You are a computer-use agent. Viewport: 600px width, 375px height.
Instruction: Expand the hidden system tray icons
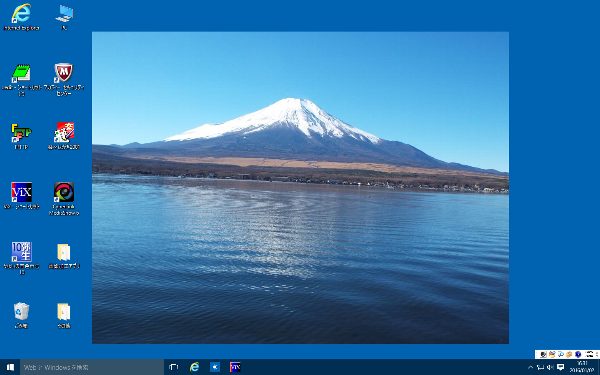click(x=530, y=367)
